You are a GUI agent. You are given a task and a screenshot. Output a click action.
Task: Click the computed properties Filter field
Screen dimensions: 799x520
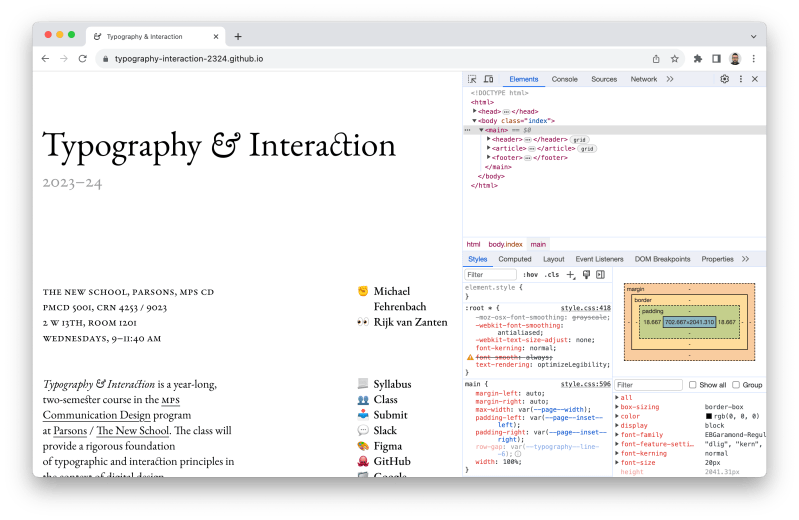click(x=648, y=385)
